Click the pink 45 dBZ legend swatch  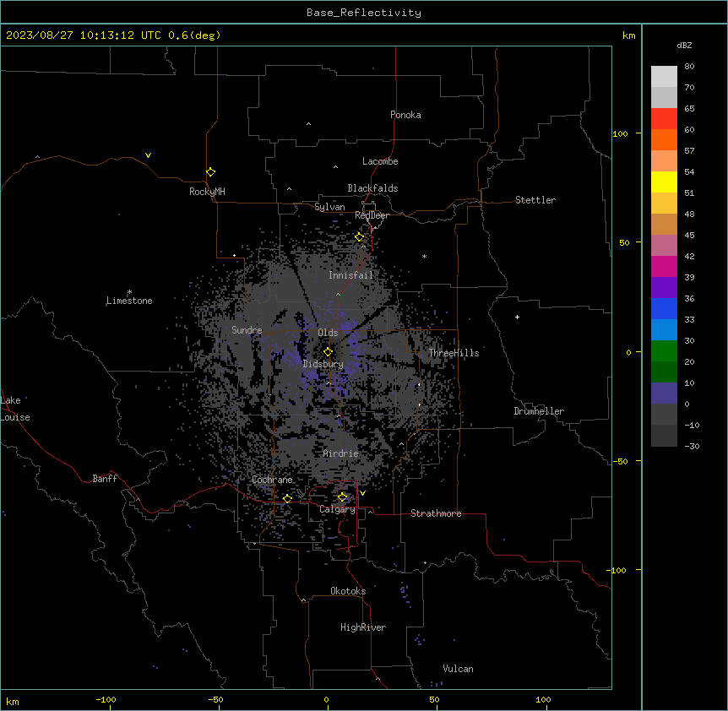click(664, 246)
